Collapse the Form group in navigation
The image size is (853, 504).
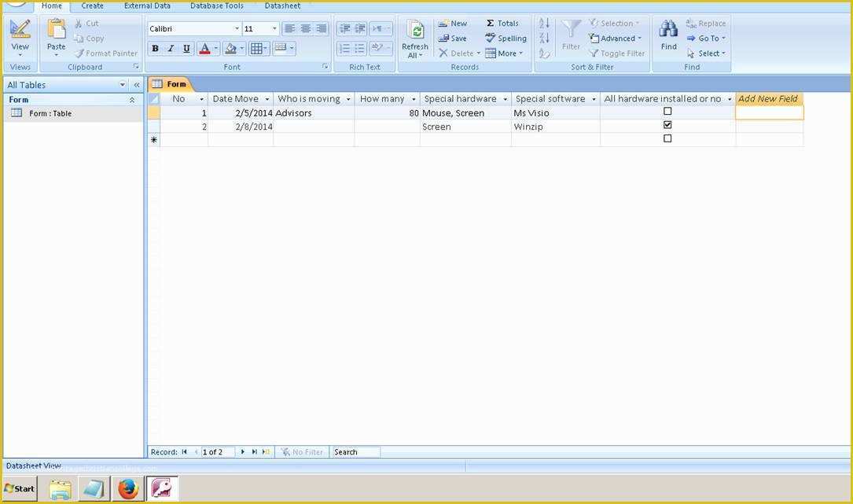[131, 100]
